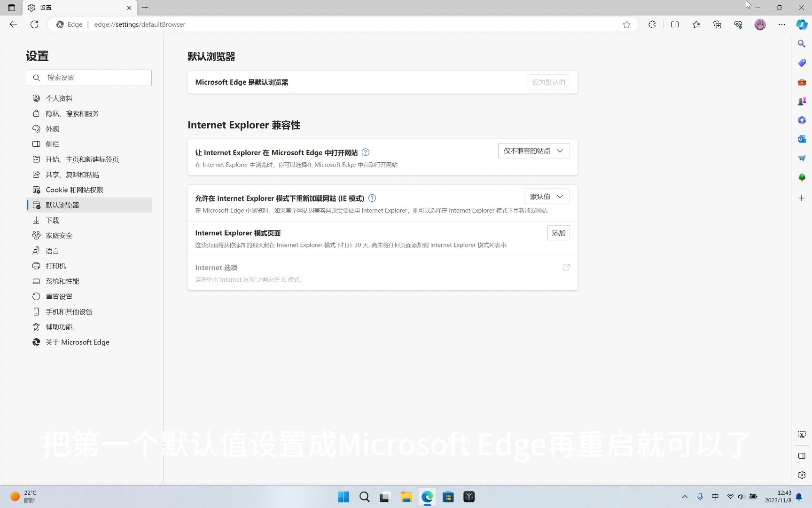Go back with the browser back arrow
Image resolution: width=812 pixels, height=508 pixels.
(x=13, y=24)
